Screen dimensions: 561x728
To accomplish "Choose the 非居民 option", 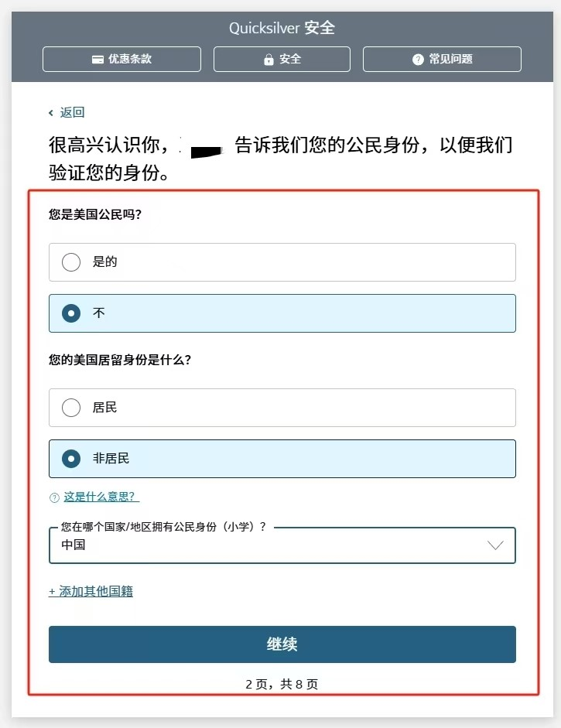I will [x=282, y=458].
